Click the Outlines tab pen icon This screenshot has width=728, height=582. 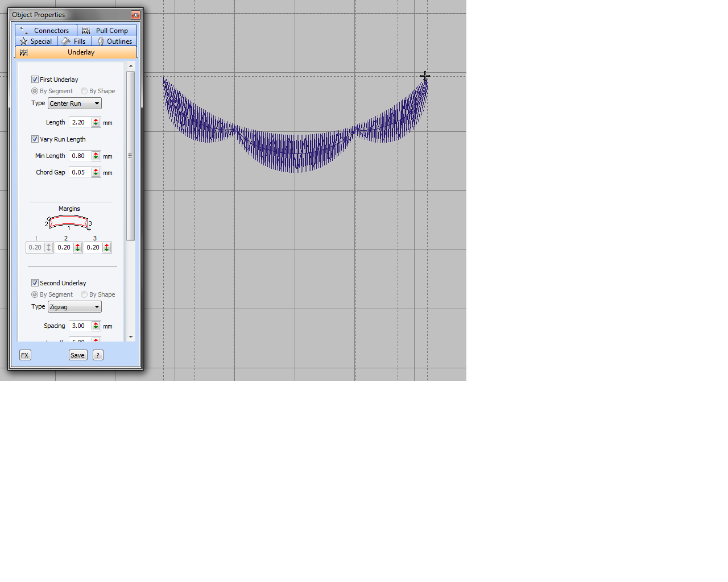point(101,41)
